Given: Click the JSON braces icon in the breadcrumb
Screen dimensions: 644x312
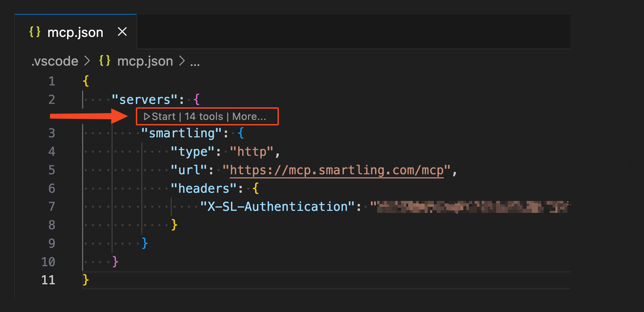Looking at the screenshot, I should [105, 61].
